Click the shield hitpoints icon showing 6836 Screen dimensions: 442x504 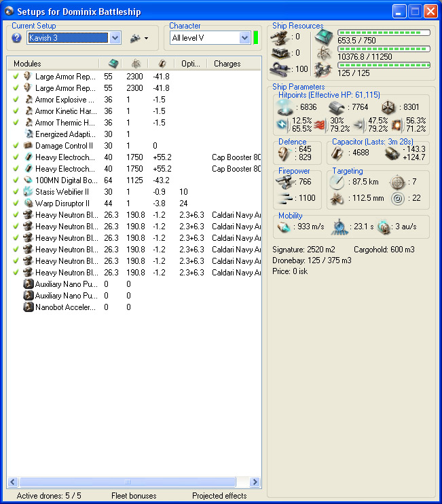[x=285, y=107]
